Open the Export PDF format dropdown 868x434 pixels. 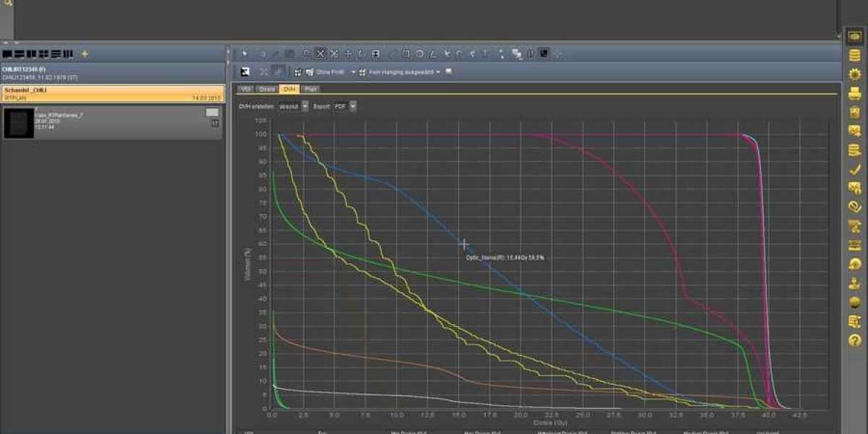point(353,106)
